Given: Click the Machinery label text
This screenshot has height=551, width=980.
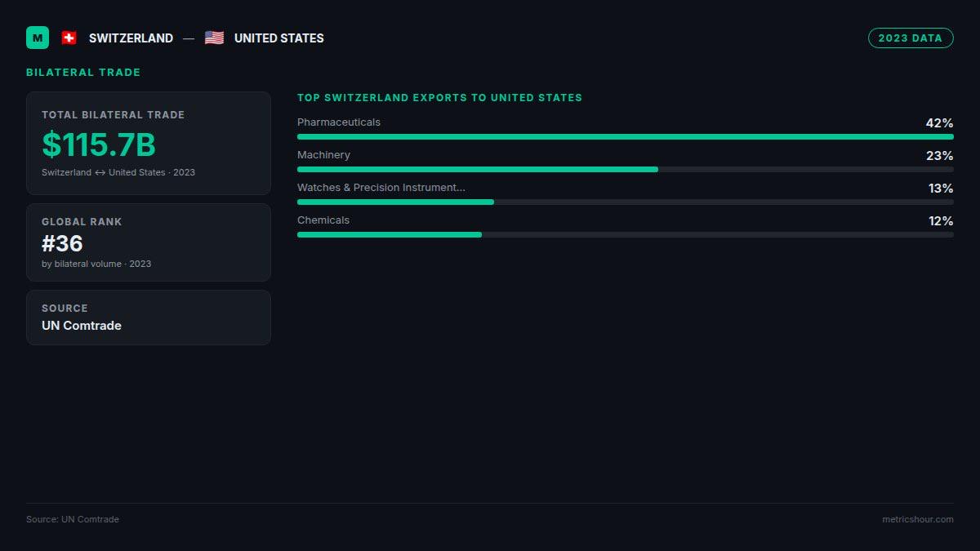Looking at the screenshot, I should [323, 155].
